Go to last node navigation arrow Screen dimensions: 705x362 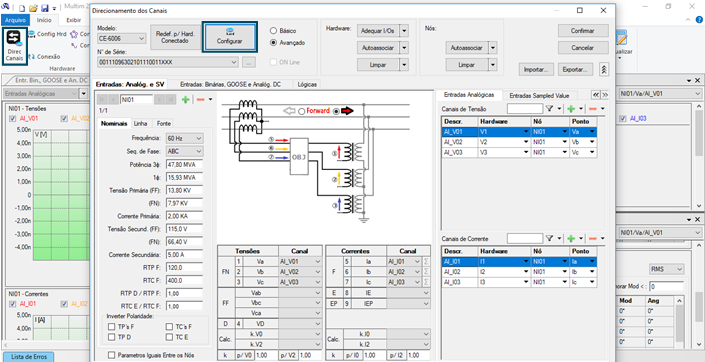coord(170,99)
